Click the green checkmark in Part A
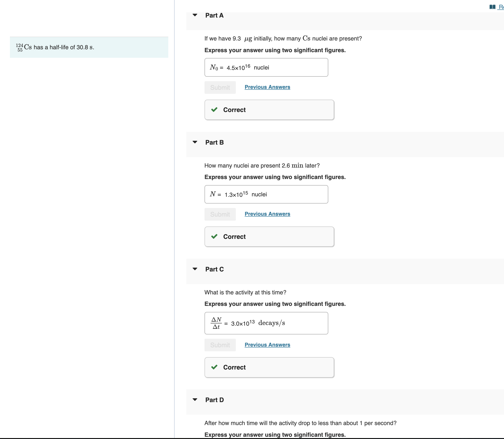Image resolution: width=504 pixels, height=439 pixels. click(214, 110)
